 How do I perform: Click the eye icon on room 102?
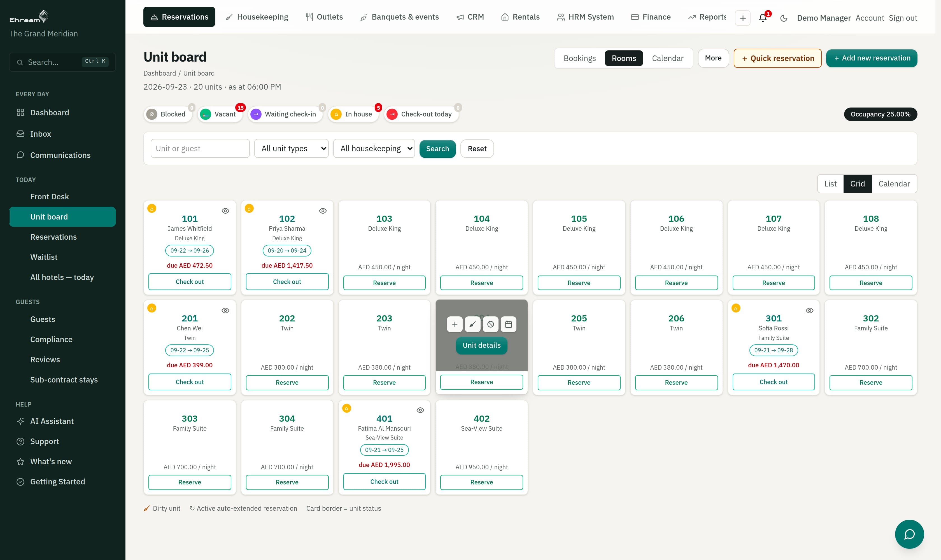323,211
